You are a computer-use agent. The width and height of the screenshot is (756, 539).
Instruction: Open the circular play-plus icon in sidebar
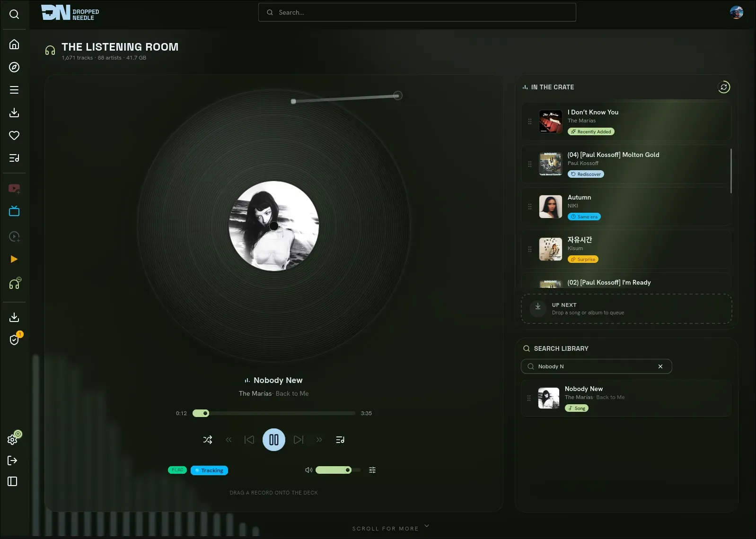point(14,236)
